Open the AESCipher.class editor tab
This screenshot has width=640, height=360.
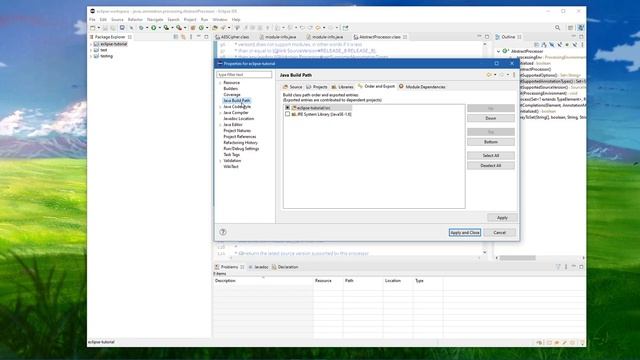[232, 37]
